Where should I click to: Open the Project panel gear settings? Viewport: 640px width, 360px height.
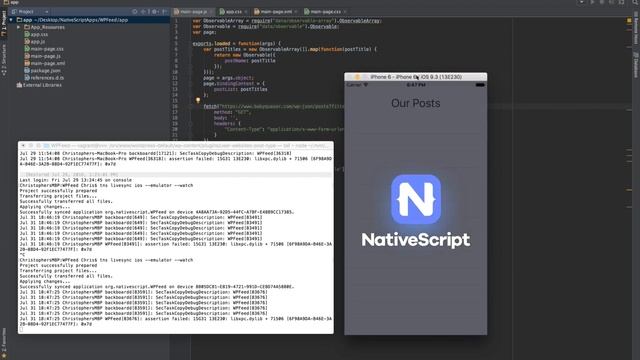point(154,12)
